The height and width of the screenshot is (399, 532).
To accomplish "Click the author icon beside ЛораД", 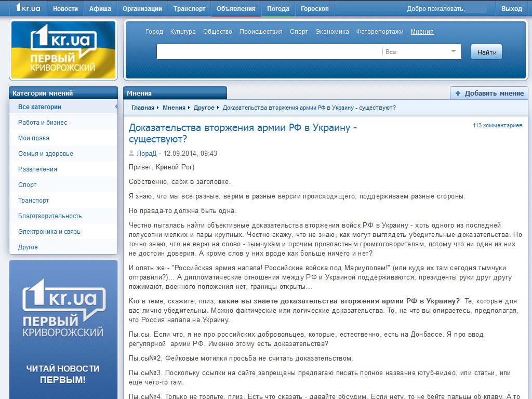I will tap(131, 153).
